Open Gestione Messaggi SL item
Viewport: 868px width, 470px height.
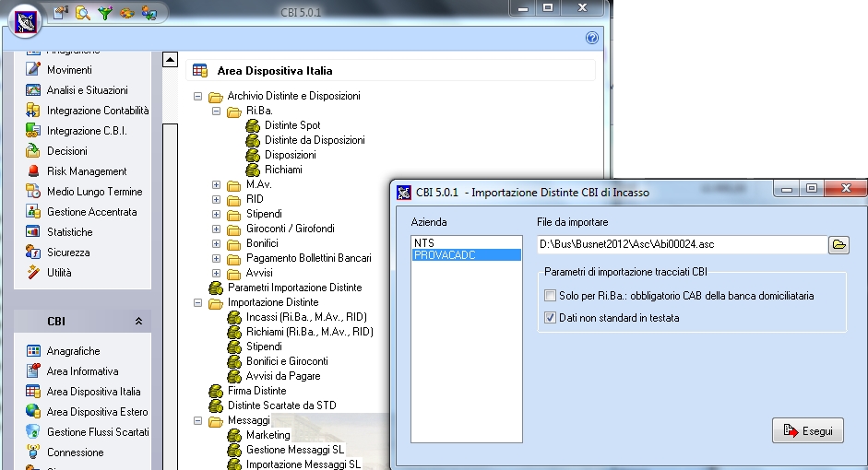pyautogui.click(x=295, y=450)
